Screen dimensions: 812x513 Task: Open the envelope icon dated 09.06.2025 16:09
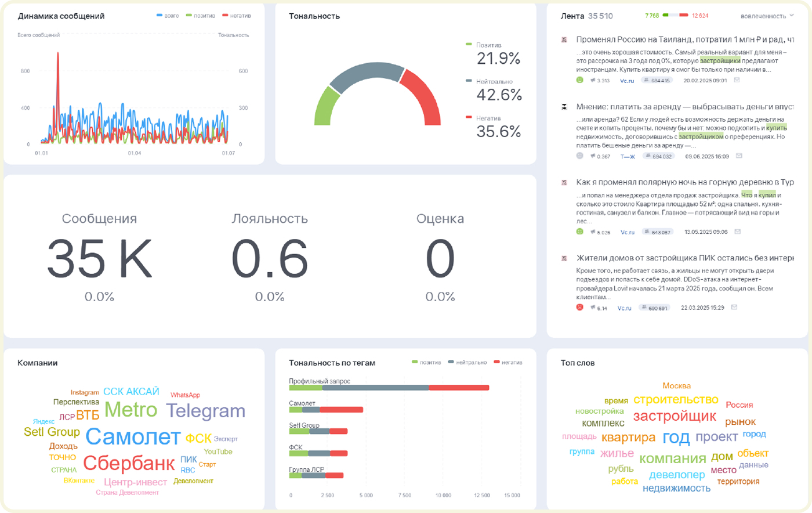click(x=739, y=156)
